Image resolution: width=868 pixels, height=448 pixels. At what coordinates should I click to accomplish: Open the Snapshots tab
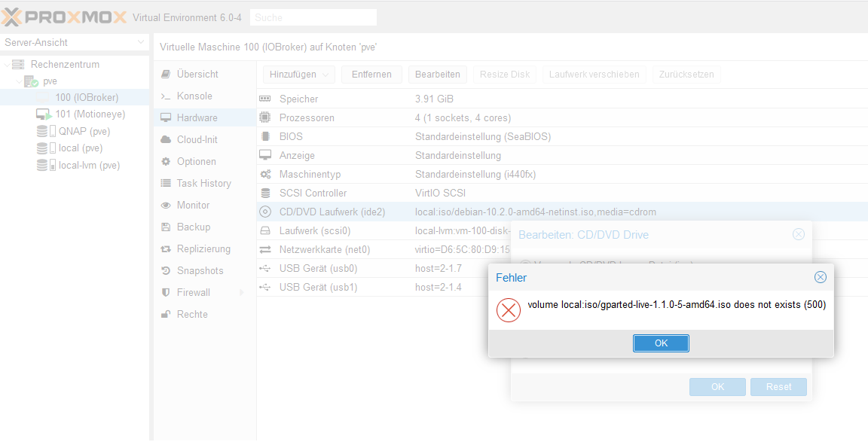[205, 270]
